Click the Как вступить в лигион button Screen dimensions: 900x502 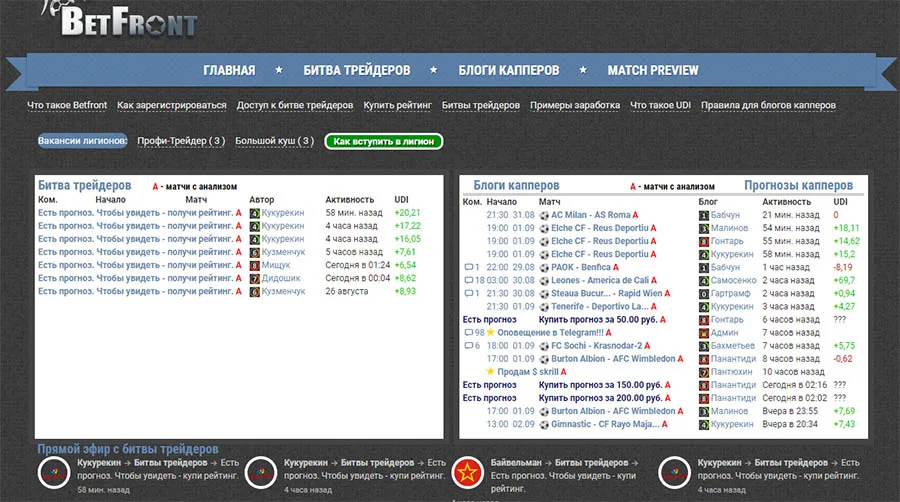pyautogui.click(x=383, y=141)
